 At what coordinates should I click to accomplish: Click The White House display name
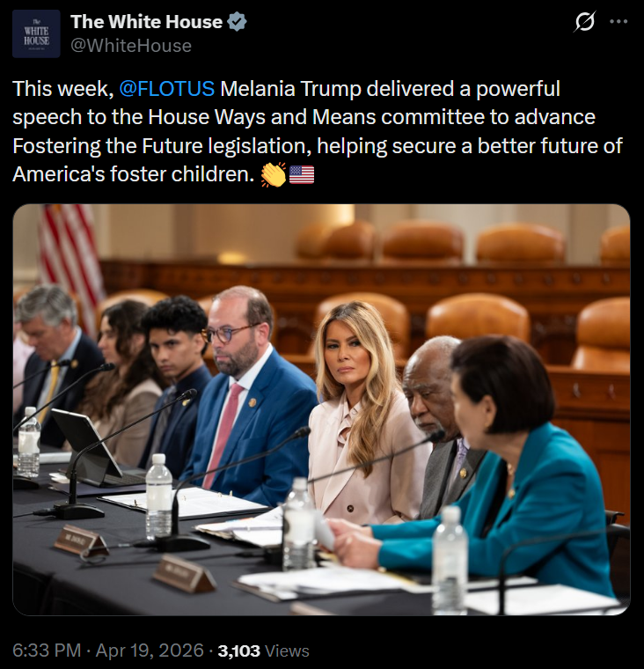(146, 22)
